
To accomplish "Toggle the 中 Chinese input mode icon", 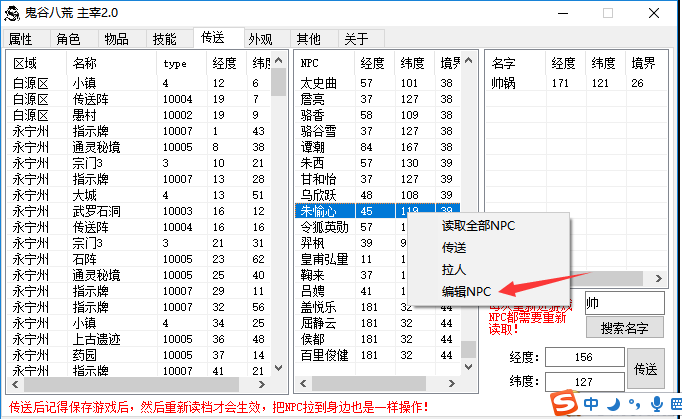I will [591, 404].
